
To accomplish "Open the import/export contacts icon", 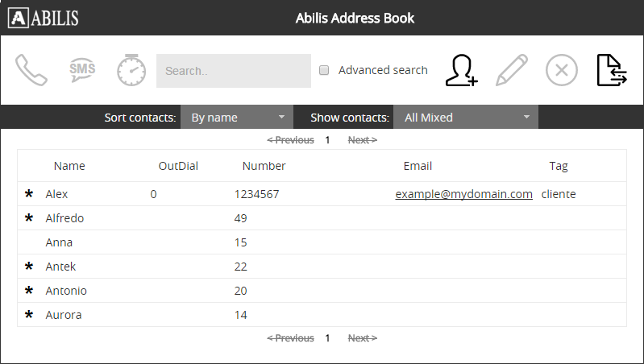I will click(612, 70).
